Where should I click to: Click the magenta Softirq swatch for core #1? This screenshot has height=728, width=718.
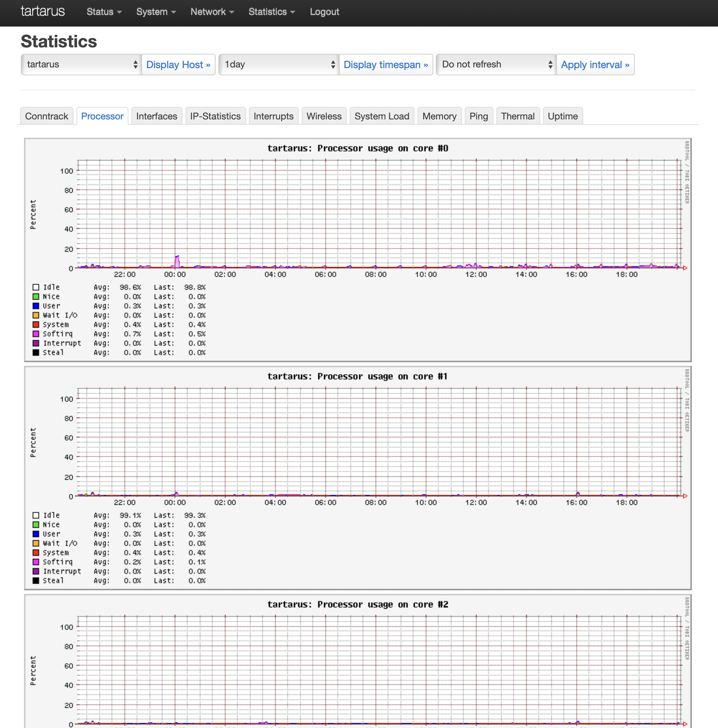[36, 562]
